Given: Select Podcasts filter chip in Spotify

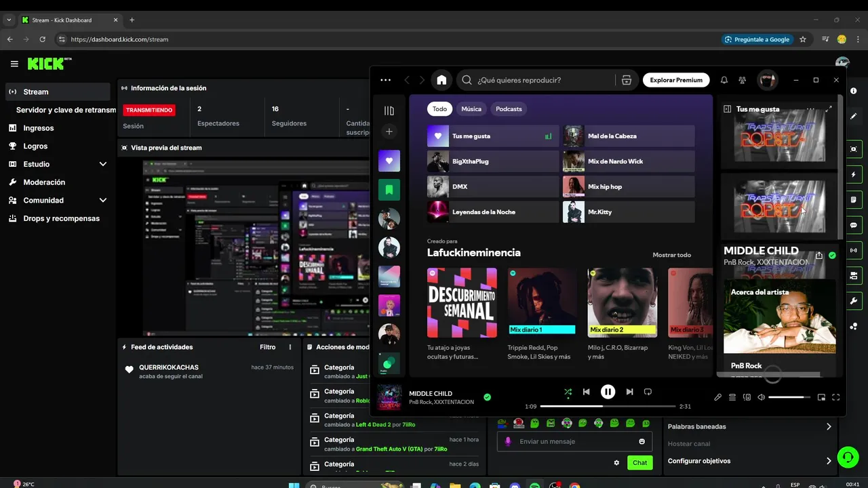Looking at the screenshot, I should pyautogui.click(x=509, y=108).
